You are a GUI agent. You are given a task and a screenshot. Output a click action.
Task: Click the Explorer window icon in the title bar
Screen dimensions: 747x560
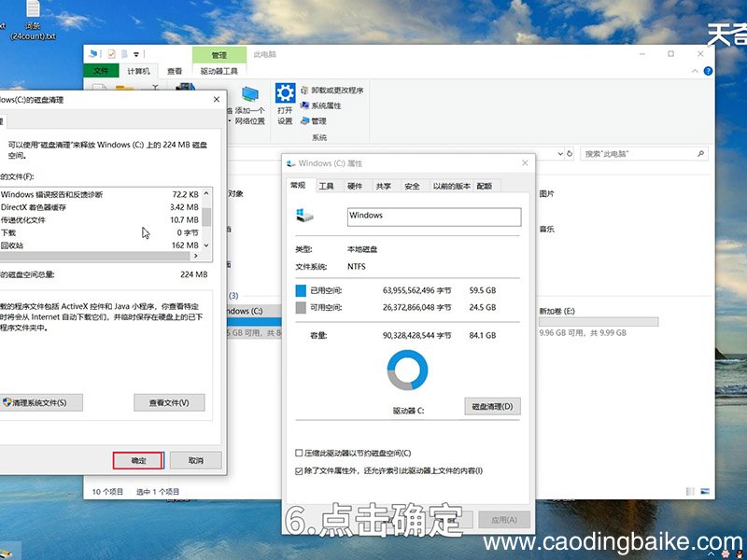(93, 54)
